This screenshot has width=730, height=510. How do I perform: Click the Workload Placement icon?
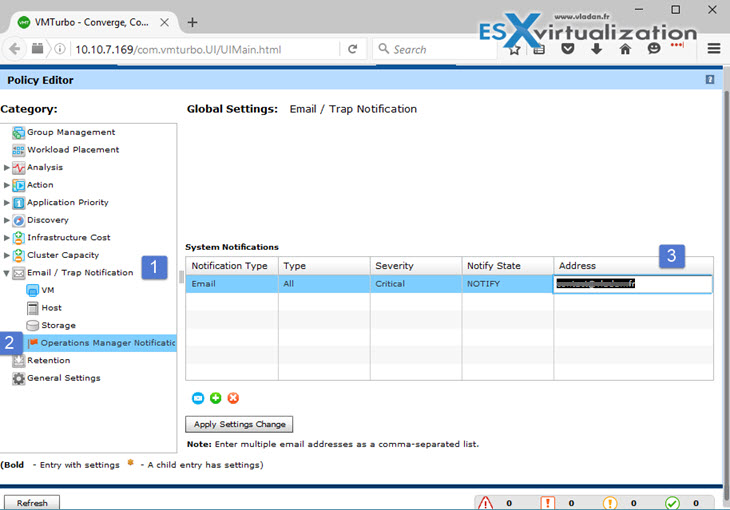click(x=19, y=150)
